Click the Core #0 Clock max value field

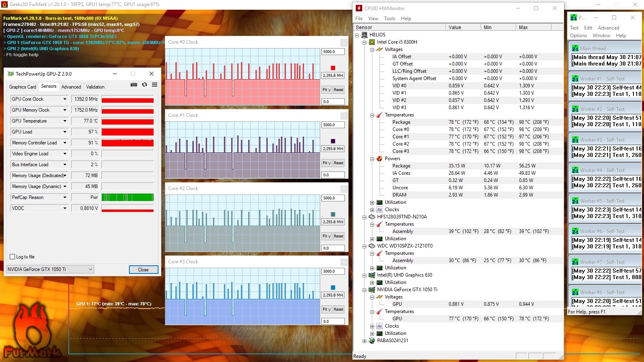[x=334, y=52]
